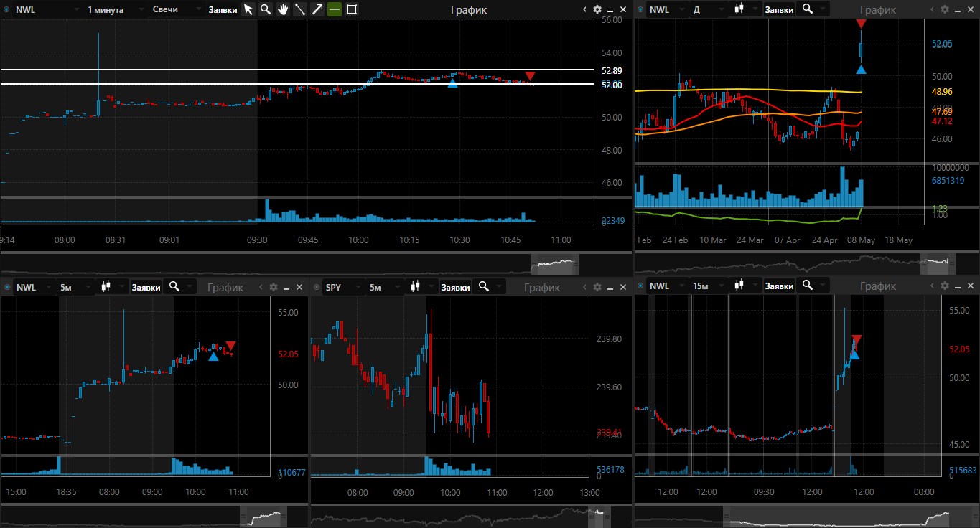
Task: Select the hand pan tool
Action: pos(283,9)
